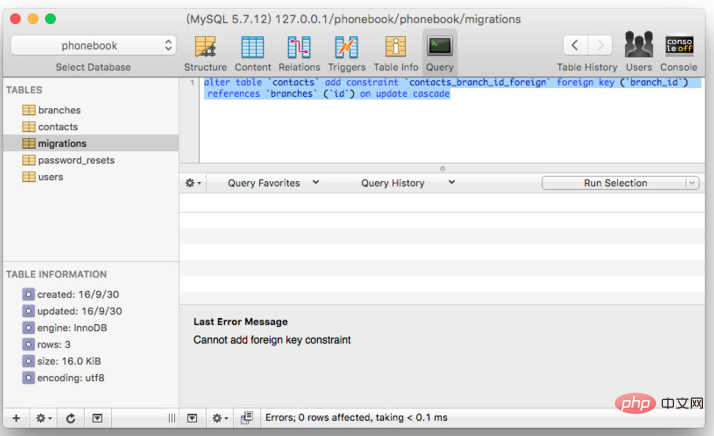Click inside the SQL query editor
Viewport: 714px width, 436px height.
(452, 120)
